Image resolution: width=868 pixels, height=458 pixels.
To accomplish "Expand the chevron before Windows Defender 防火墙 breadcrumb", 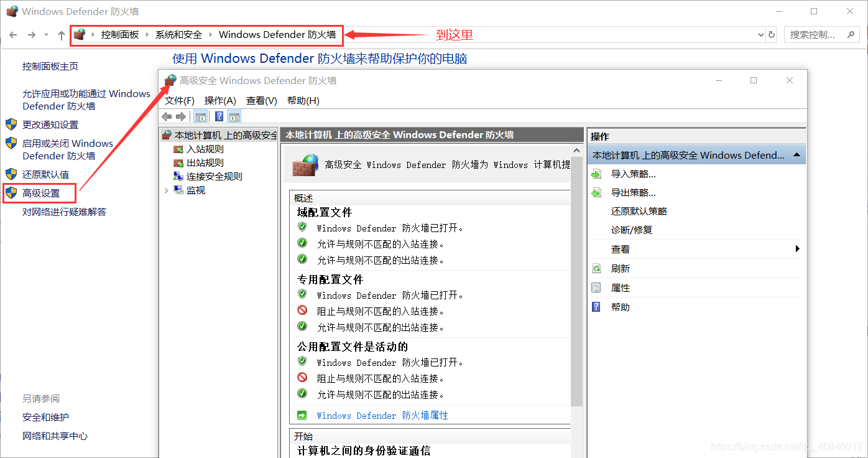I will pyautogui.click(x=210, y=35).
